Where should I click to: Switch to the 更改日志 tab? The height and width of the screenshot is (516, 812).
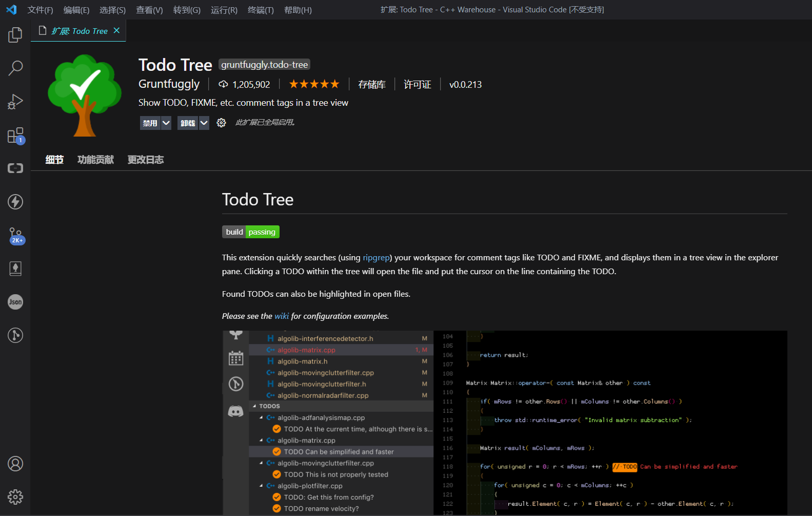146,160
